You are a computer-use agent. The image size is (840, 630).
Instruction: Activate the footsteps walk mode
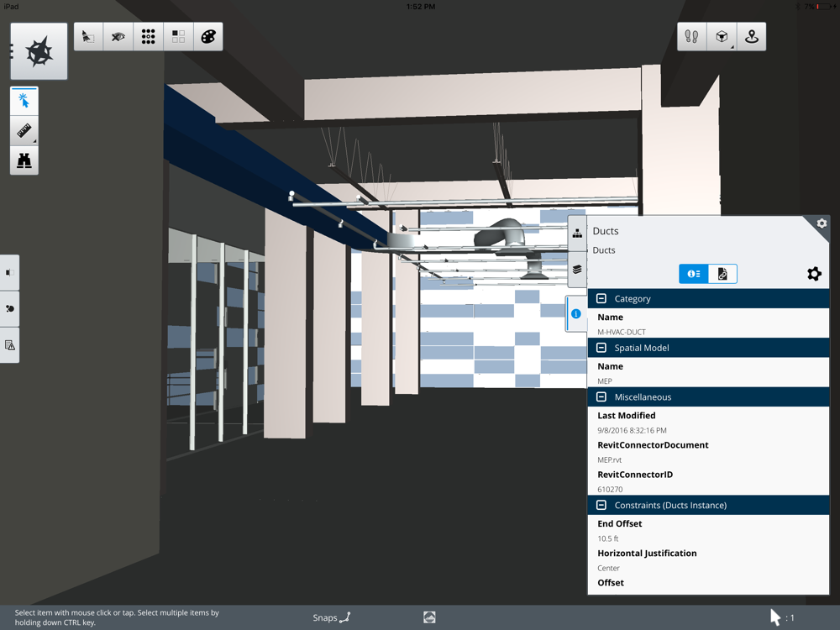click(x=691, y=36)
